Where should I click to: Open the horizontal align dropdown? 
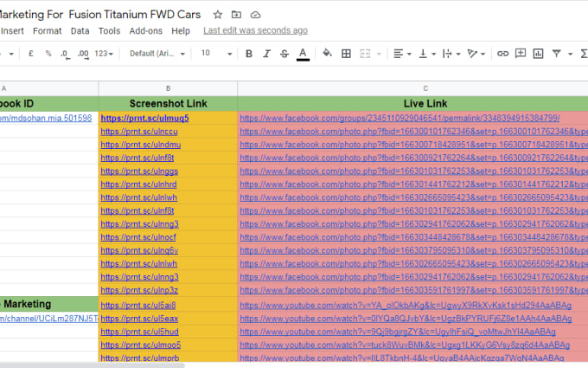tap(402, 54)
